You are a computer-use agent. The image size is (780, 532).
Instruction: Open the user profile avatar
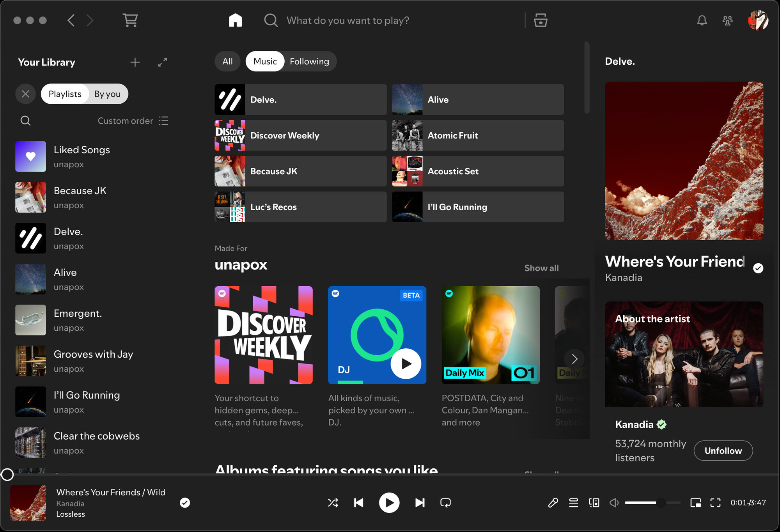[x=758, y=20]
